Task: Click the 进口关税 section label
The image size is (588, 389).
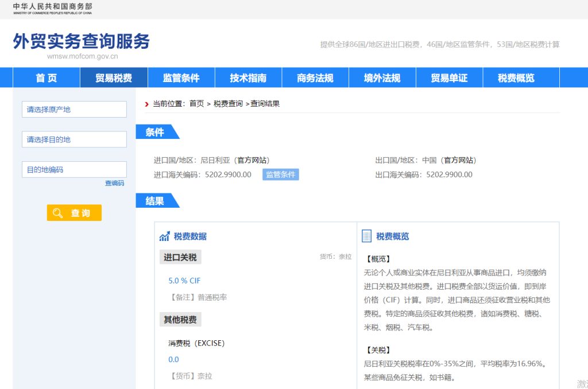Action: coord(180,258)
